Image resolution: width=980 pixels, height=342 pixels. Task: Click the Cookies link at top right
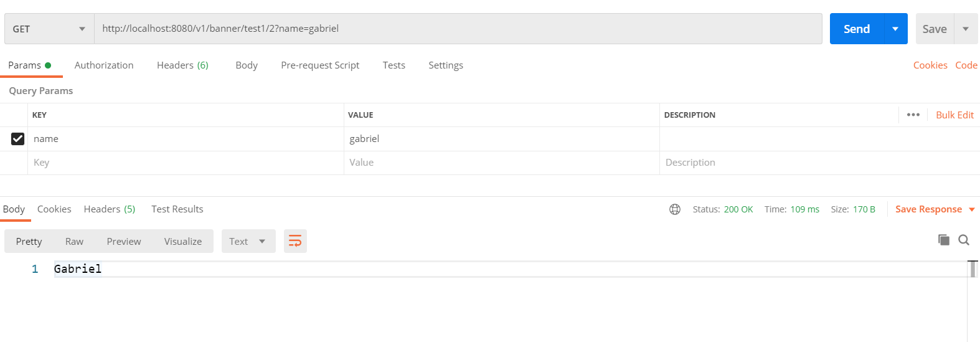tap(930, 65)
